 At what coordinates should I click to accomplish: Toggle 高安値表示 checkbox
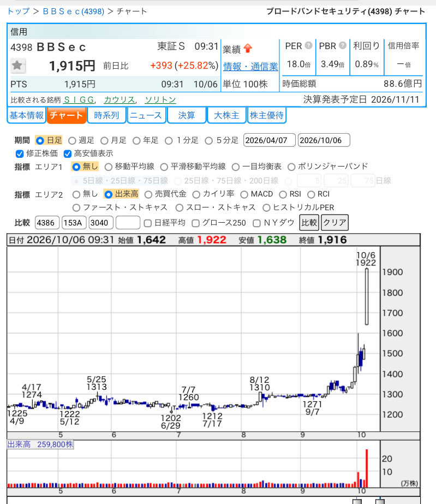[68, 153]
